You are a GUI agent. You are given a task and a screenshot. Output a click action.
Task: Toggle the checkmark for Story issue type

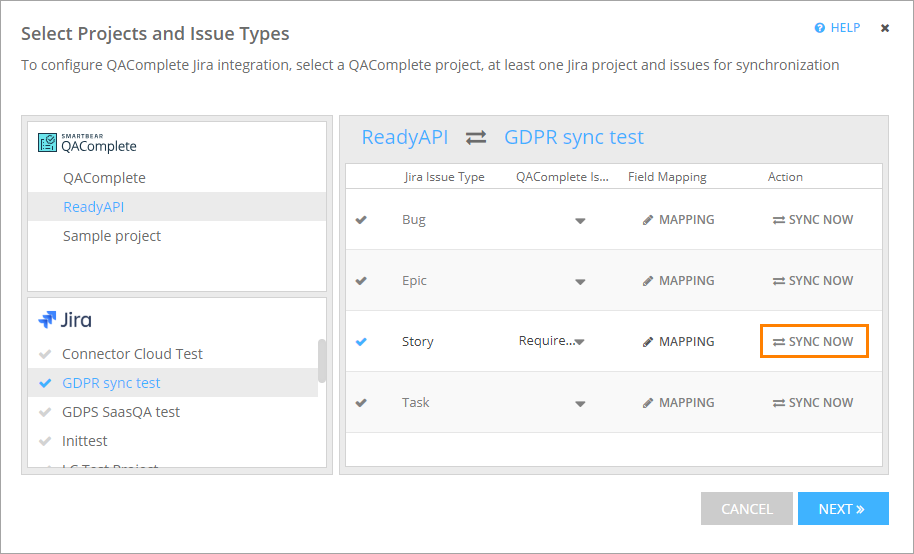361,342
